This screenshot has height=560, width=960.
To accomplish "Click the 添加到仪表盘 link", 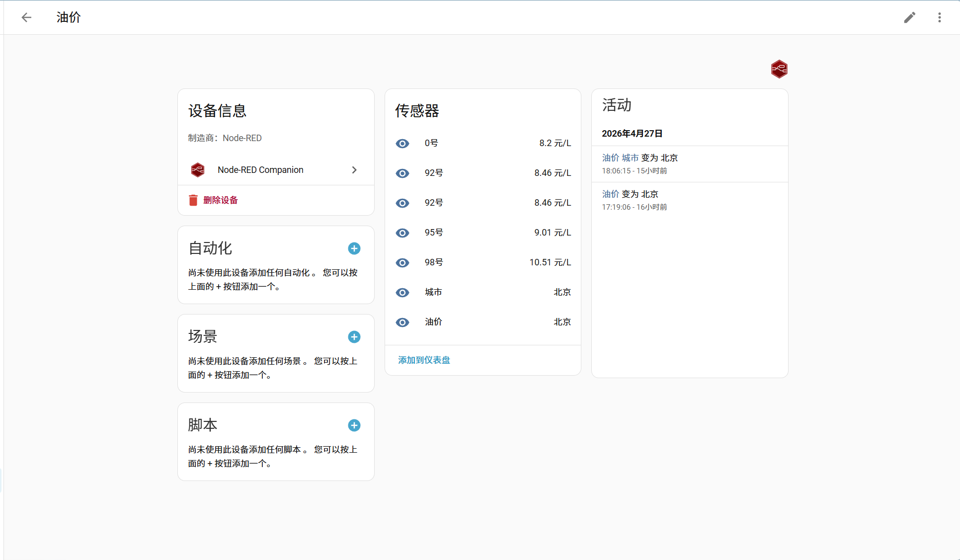I will tap(423, 360).
